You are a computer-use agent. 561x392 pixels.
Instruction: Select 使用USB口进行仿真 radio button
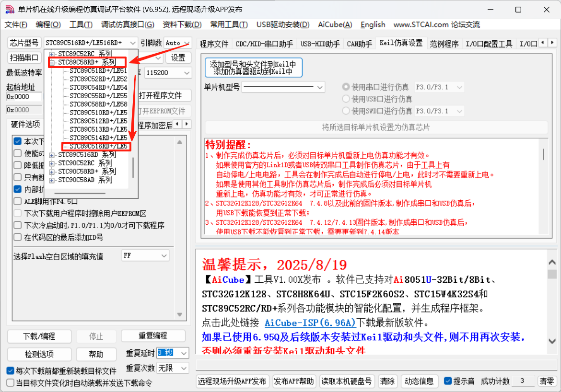click(x=346, y=99)
